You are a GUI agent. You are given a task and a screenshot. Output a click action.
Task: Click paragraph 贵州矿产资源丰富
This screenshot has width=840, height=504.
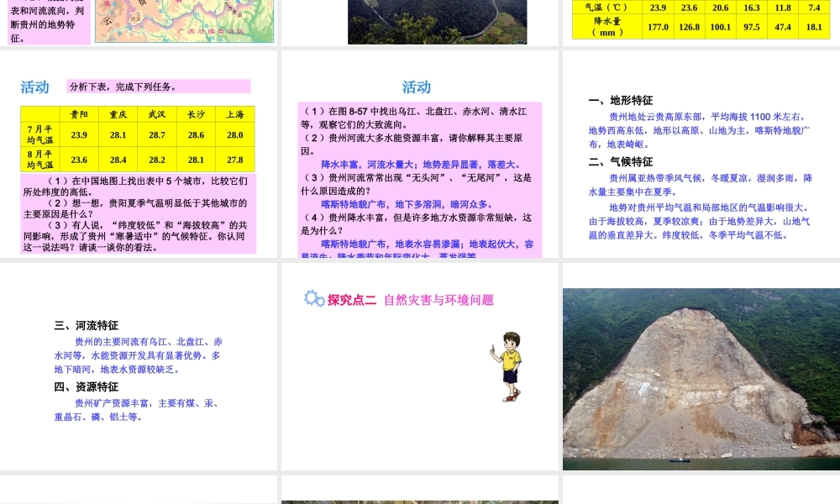[x=137, y=410]
